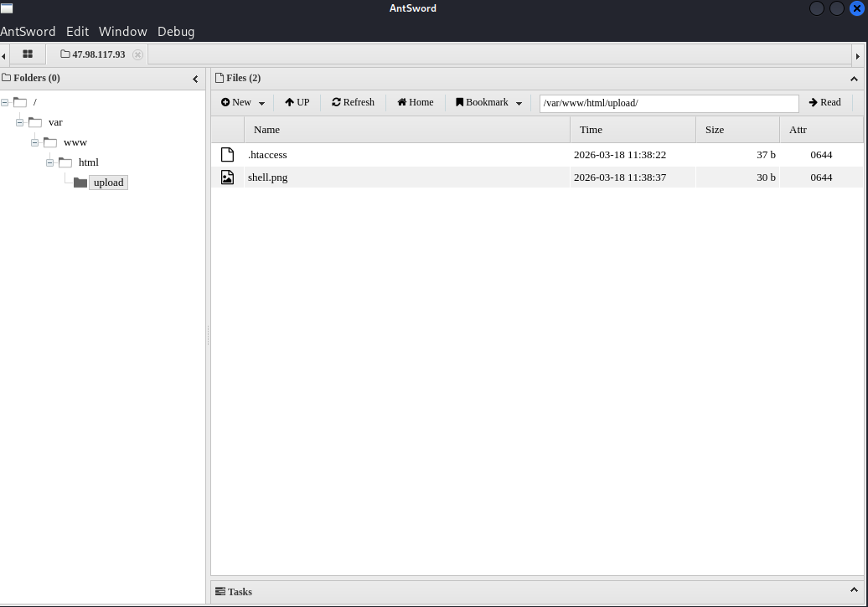This screenshot has width=868, height=607.
Task: Click the Read button
Action: (824, 102)
